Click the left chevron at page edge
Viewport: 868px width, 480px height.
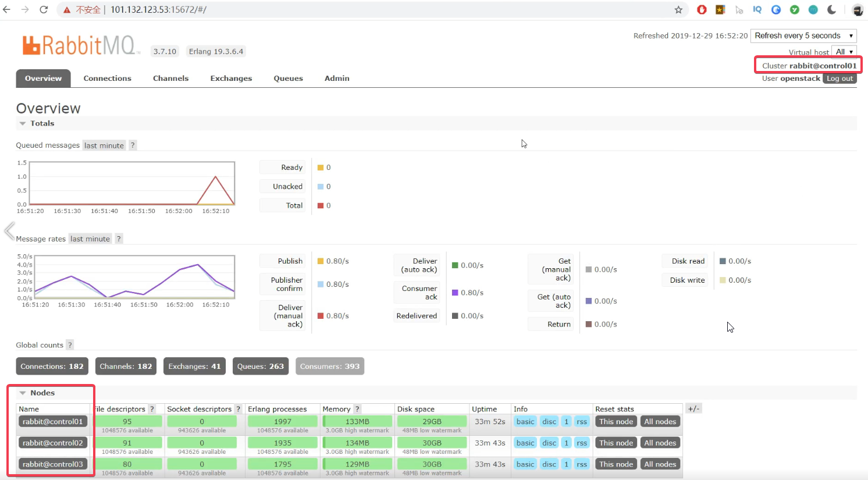[9, 231]
